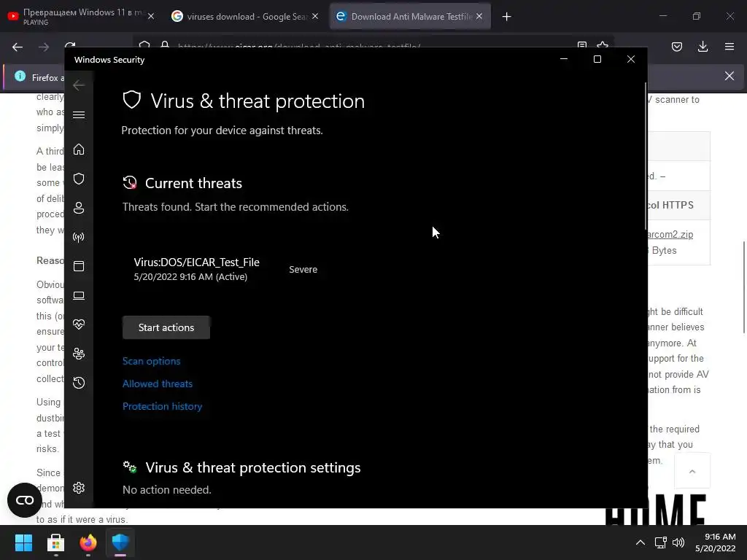Select the Virus:DOS/EICAR_Test_File threat entry
Image resolution: width=747 pixels, height=560 pixels.
coord(197,269)
